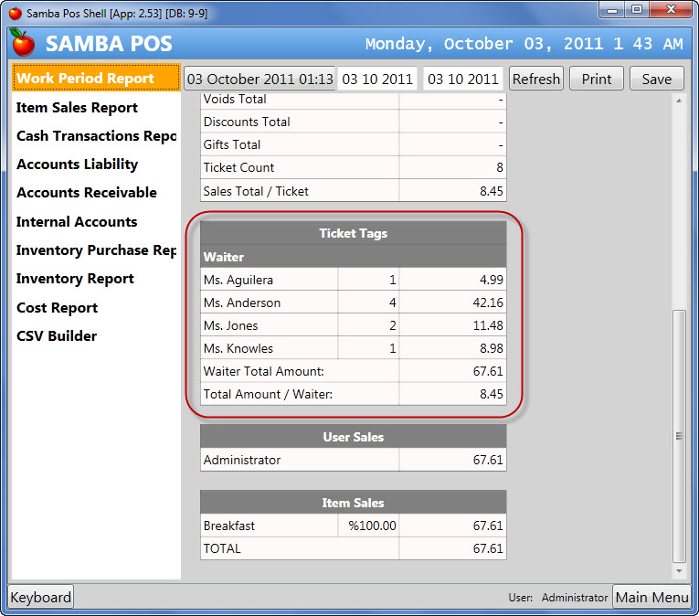Select Cash Transactions Report in the sidebar
This screenshot has width=699, height=616.
tap(96, 136)
